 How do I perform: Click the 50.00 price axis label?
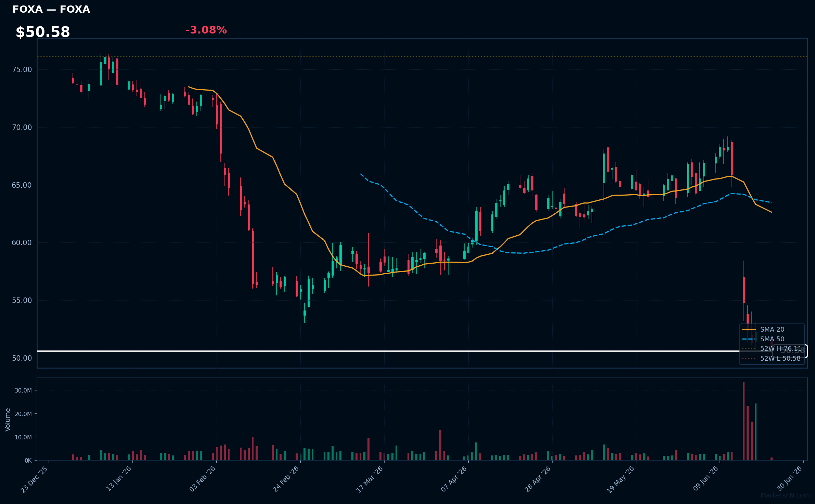coord(22,358)
